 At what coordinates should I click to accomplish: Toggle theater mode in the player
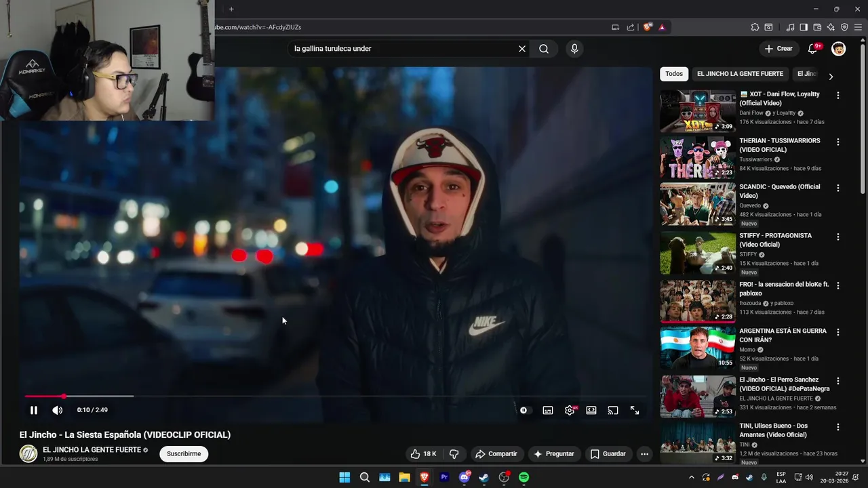pos(591,410)
